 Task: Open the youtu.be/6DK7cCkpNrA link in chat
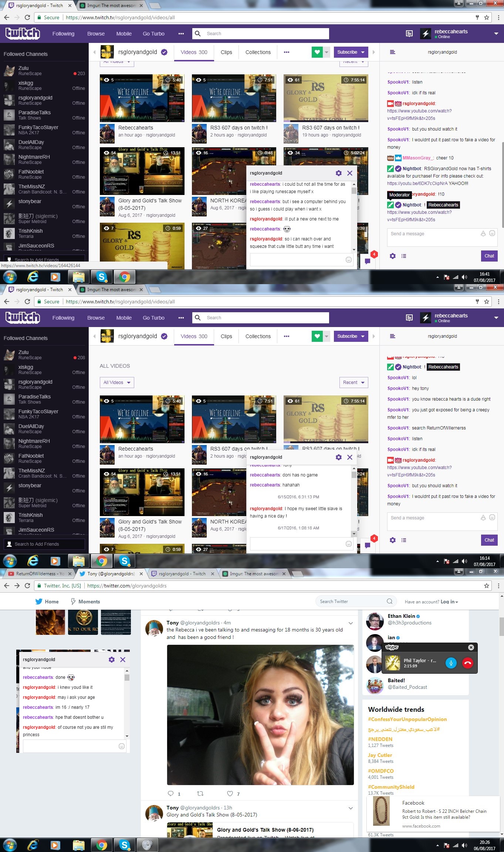pyautogui.click(x=417, y=183)
